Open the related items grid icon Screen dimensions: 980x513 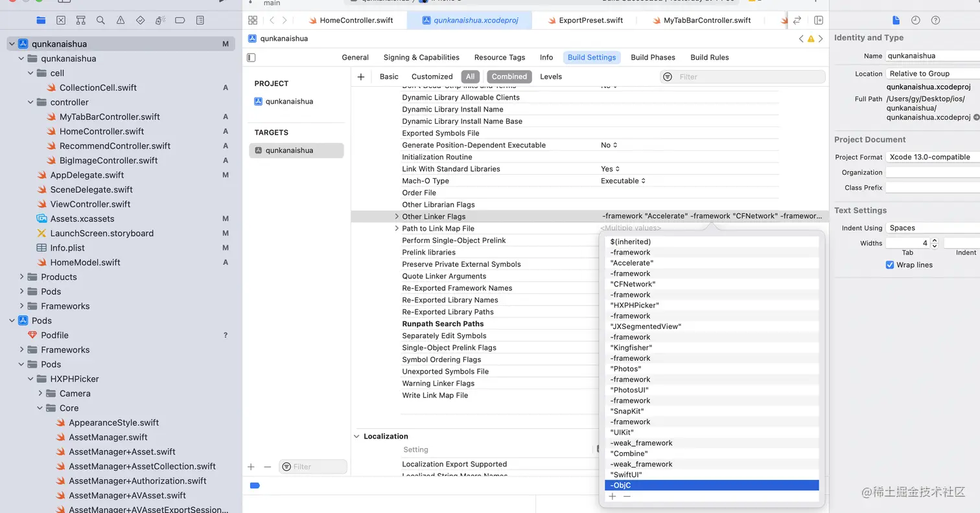[x=253, y=20]
